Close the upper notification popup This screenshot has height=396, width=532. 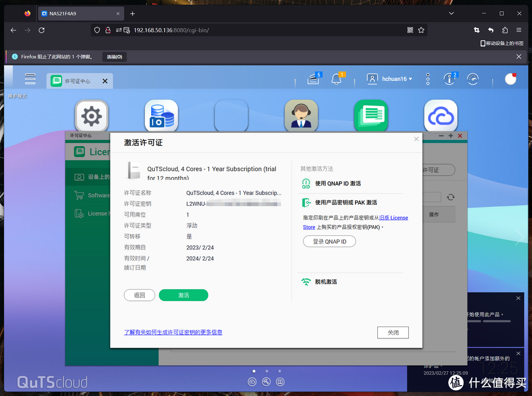click(x=518, y=298)
